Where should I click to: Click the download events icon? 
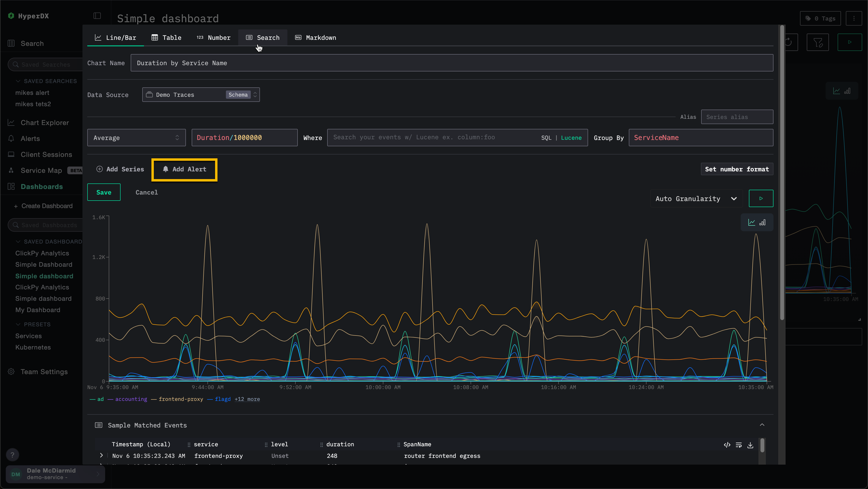pyautogui.click(x=750, y=445)
